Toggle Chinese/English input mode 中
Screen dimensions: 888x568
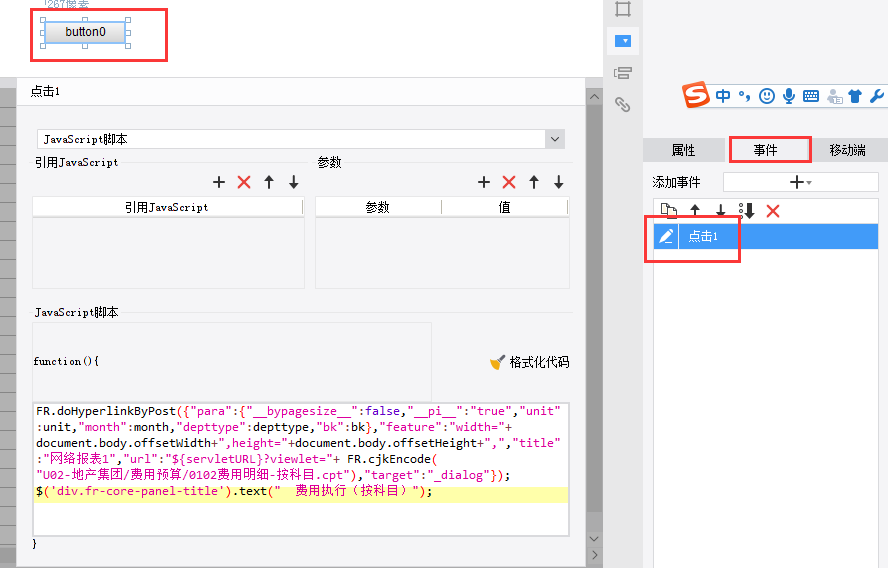[723, 96]
